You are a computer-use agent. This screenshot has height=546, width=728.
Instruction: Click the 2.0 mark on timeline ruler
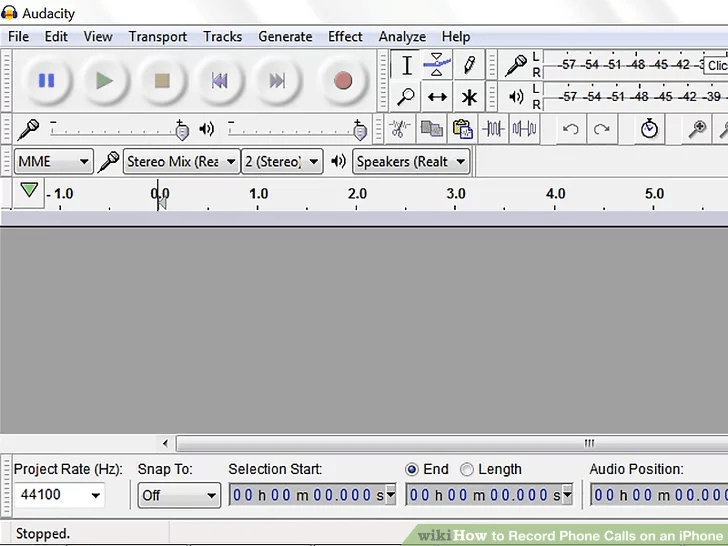pos(357,194)
